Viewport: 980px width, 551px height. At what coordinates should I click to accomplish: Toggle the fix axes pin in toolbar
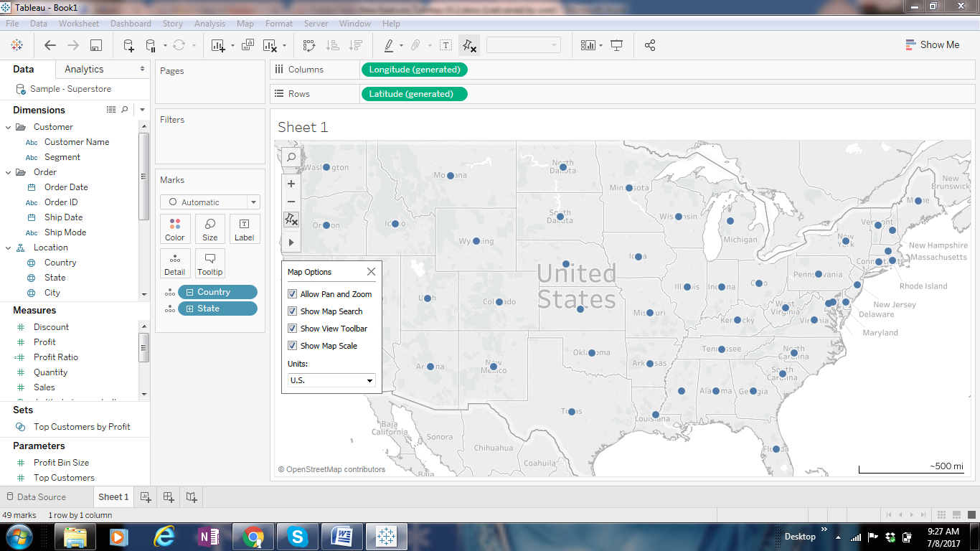point(469,45)
